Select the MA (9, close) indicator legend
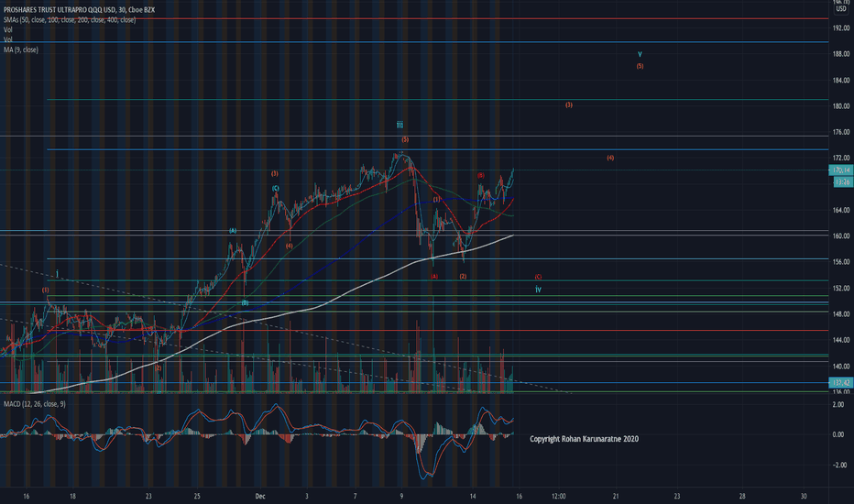The width and height of the screenshot is (854, 504). pos(21,49)
